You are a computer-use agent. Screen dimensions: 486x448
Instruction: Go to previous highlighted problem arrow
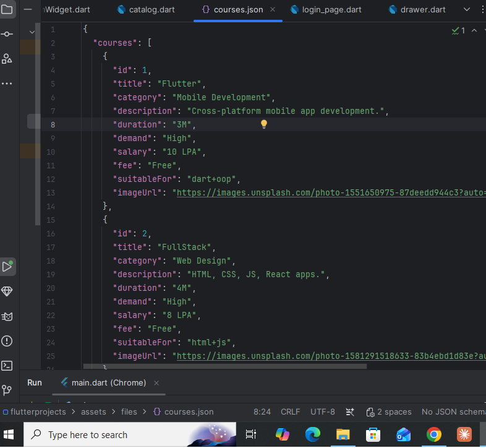[x=474, y=30]
